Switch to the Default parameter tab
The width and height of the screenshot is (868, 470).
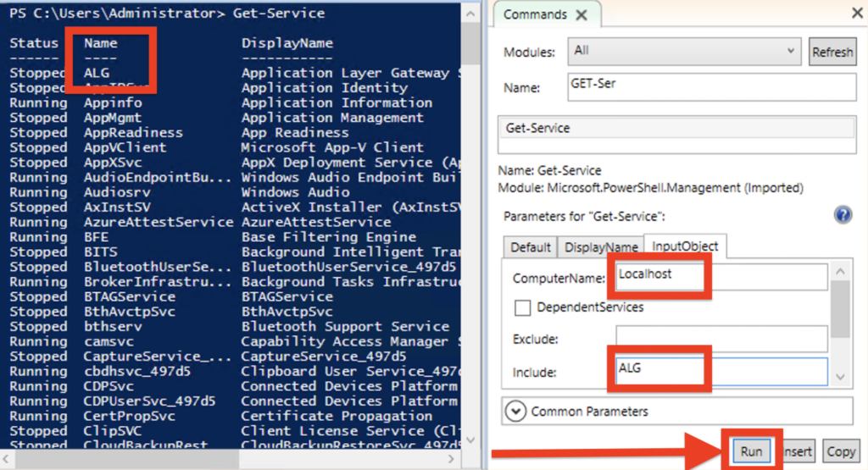(x=530, y=247)
